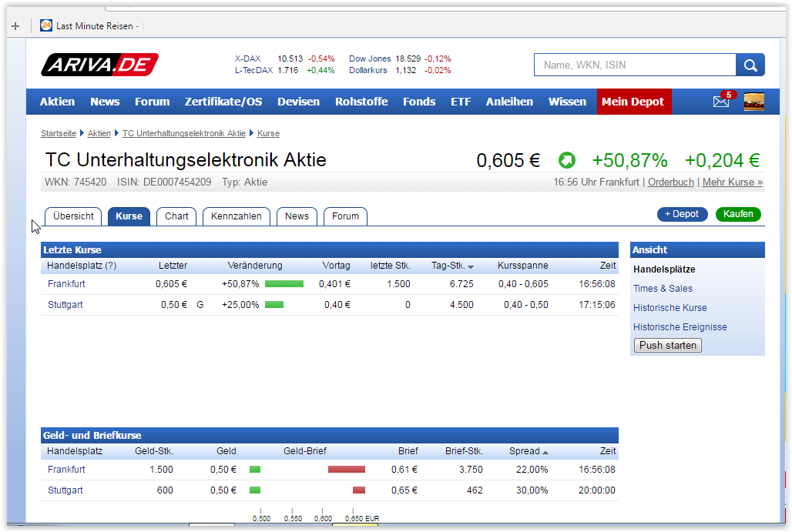Sort by Spread column arrow

tap(545, 452)
